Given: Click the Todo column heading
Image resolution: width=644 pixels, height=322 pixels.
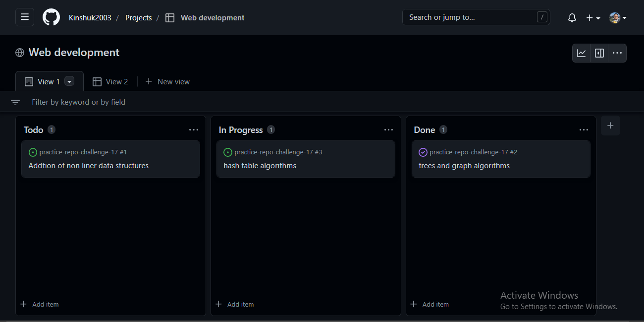Looking at the screenshot, I should (34, 129).
